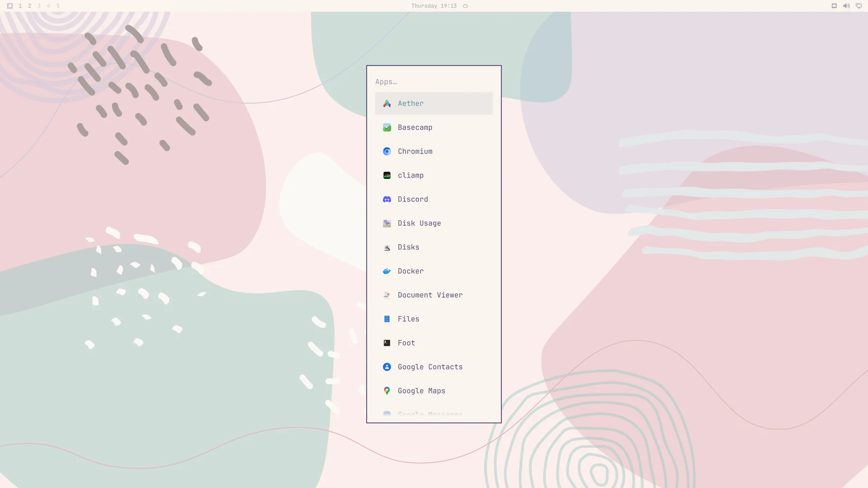
Task: Click the Google Maps pin icon
Action: click(x=387, y=391)
